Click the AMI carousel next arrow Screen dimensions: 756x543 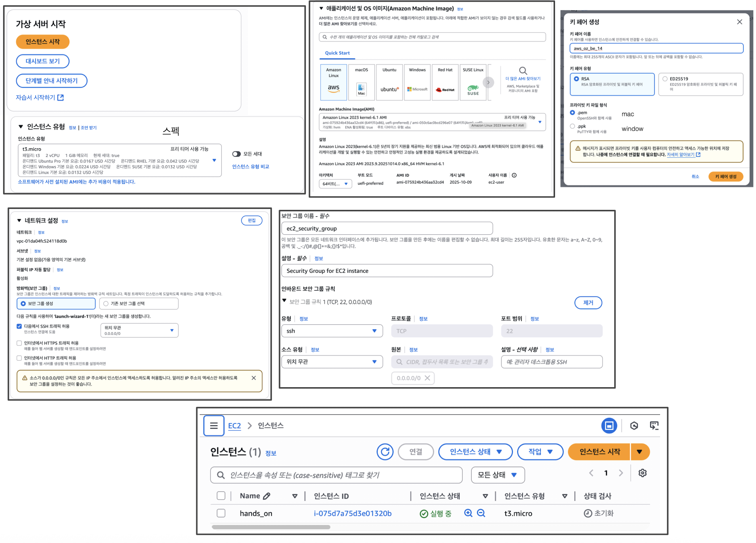488,82
